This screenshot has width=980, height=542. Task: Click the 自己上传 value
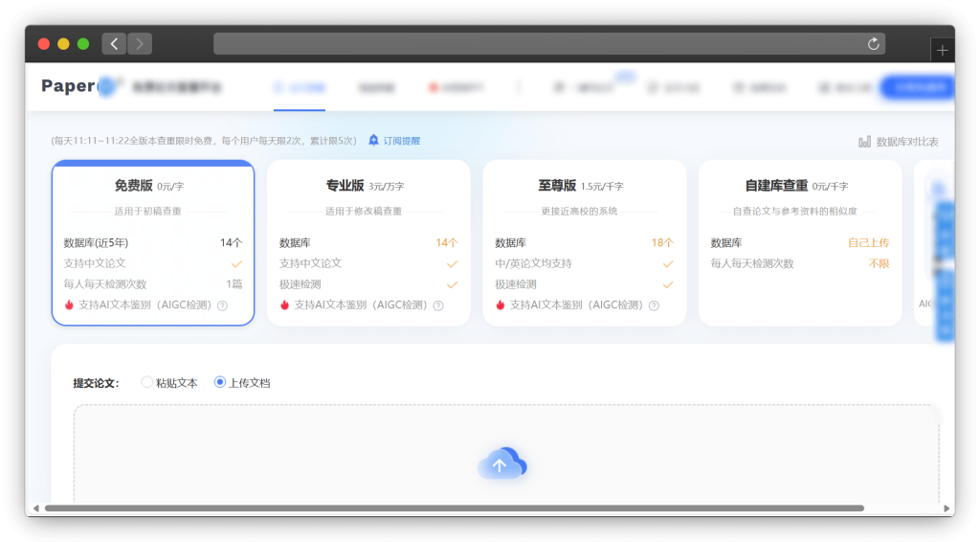click(868, 242)
